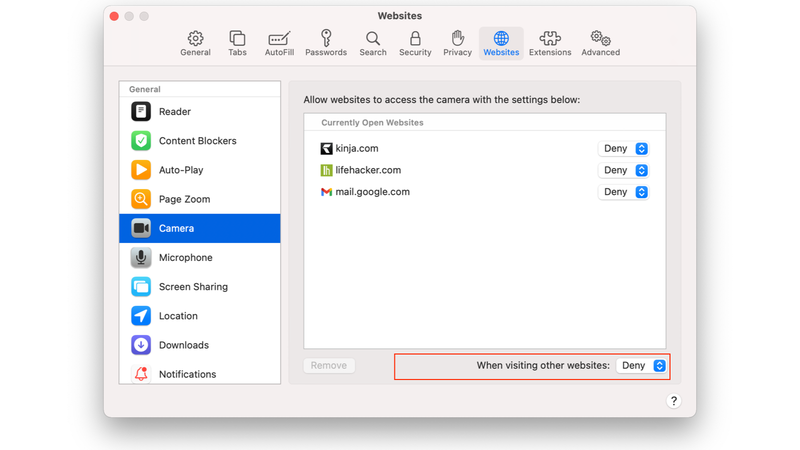Viewport: 800px width, 450px height.
Task: Select the lifehacker.com row text
Action: tap(368, 170)
